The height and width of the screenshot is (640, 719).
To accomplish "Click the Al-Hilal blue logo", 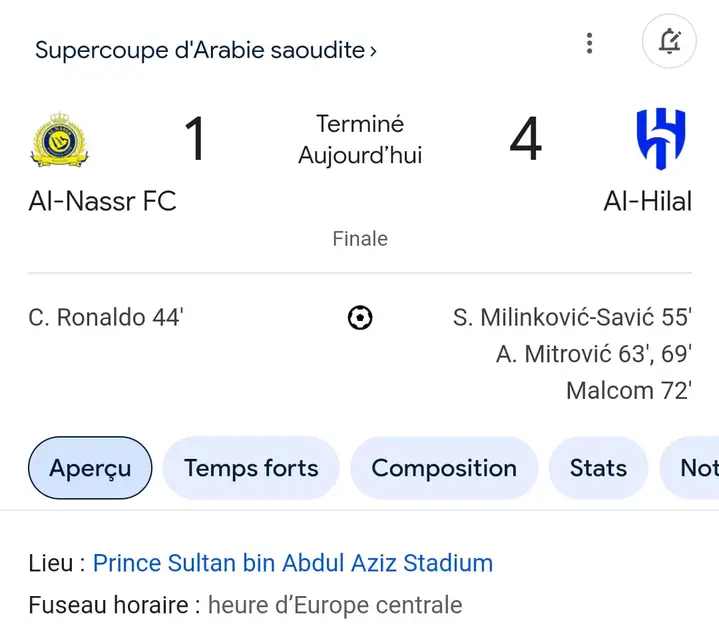I will point(661,138).
